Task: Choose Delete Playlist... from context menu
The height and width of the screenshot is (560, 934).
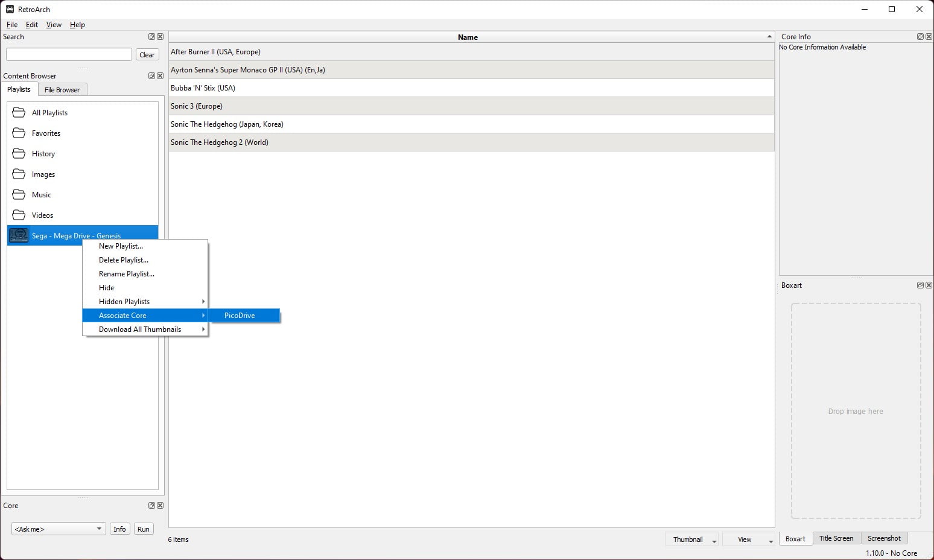Action: (x=145, y=260)
